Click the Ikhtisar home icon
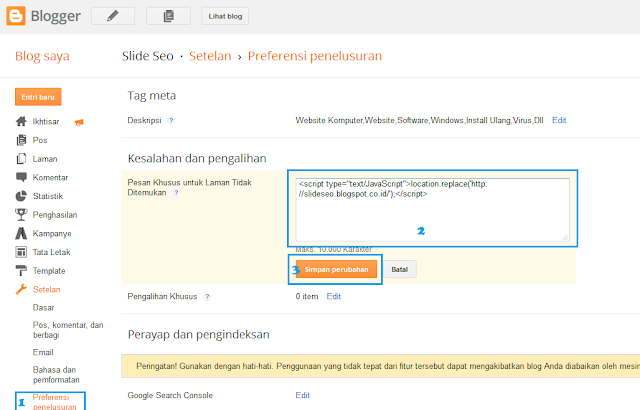640x410 pixels. point(21,121)
